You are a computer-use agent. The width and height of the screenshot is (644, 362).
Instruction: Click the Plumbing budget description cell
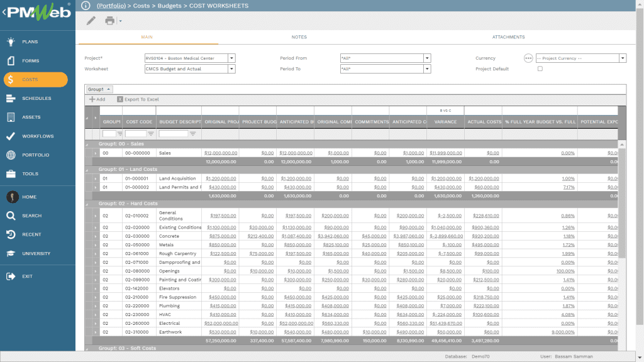click(179, 306)
